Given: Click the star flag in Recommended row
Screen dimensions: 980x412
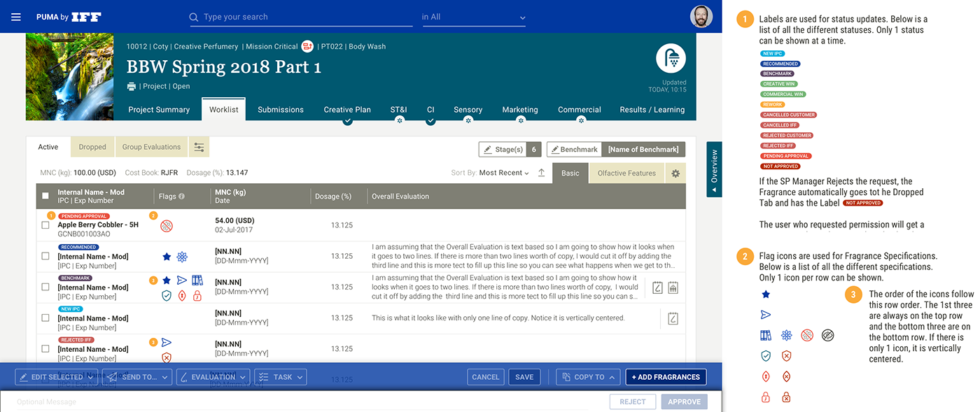Looking at the screenshot, I should point(167,257).
